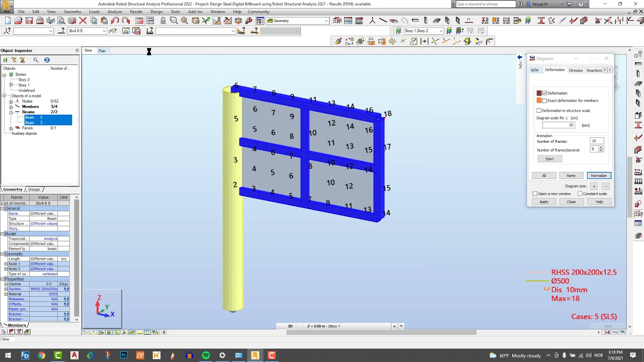Open the Geometry layout dropdown
Screen dimensions: 644x362
tap(327, 21)
